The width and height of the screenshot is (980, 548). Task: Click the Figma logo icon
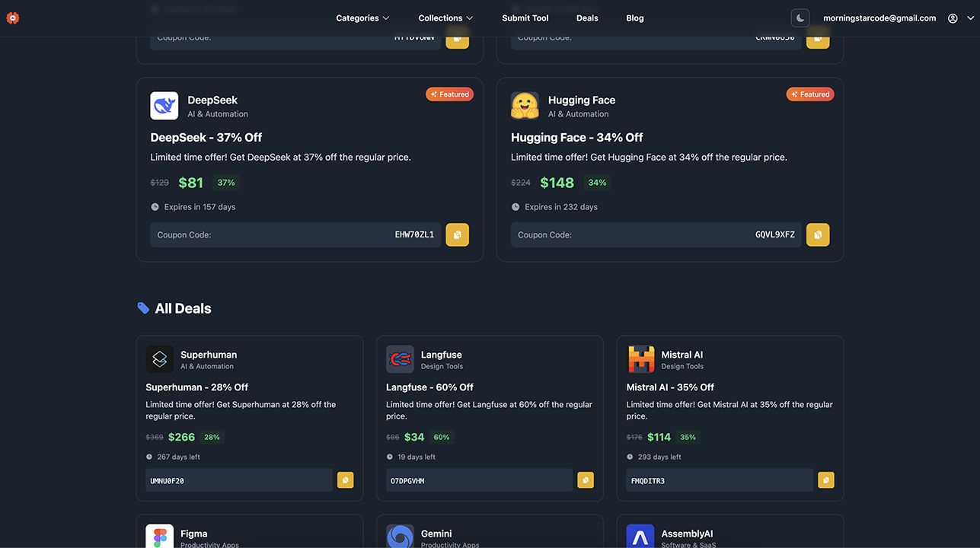pyautogui.click(x=160, y=537)
